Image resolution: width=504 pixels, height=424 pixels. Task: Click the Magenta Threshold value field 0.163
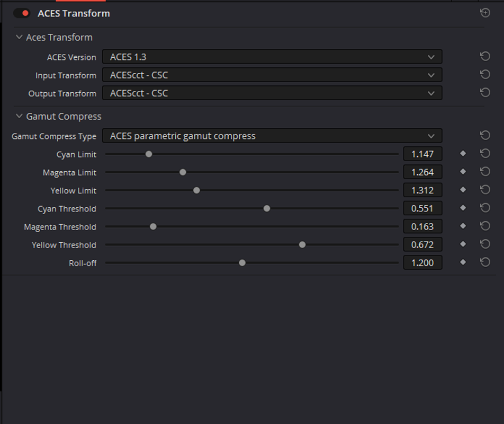pos(422,226)
